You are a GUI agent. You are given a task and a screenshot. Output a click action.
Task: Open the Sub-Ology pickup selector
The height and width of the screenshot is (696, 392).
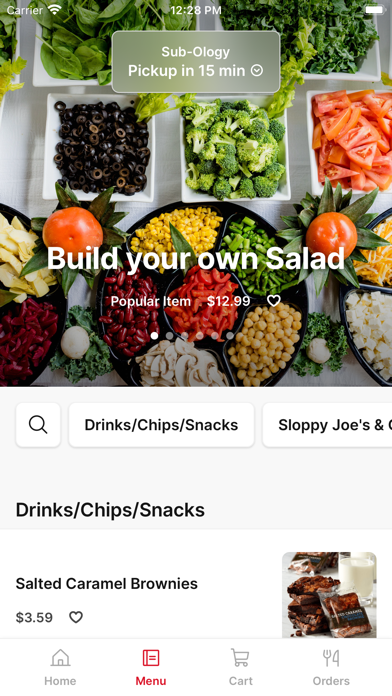(x=196, y=62)
